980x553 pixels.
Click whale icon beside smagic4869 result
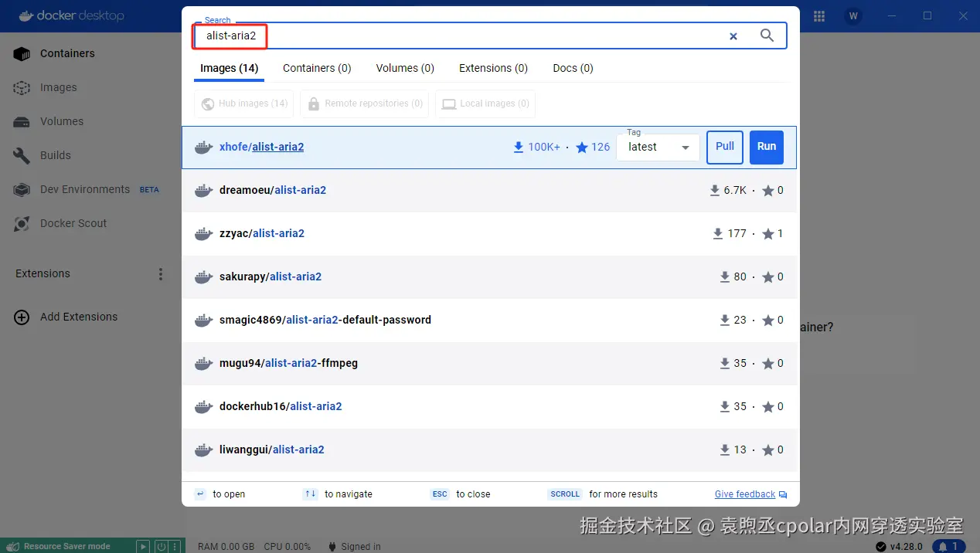(x=203, y=320)
